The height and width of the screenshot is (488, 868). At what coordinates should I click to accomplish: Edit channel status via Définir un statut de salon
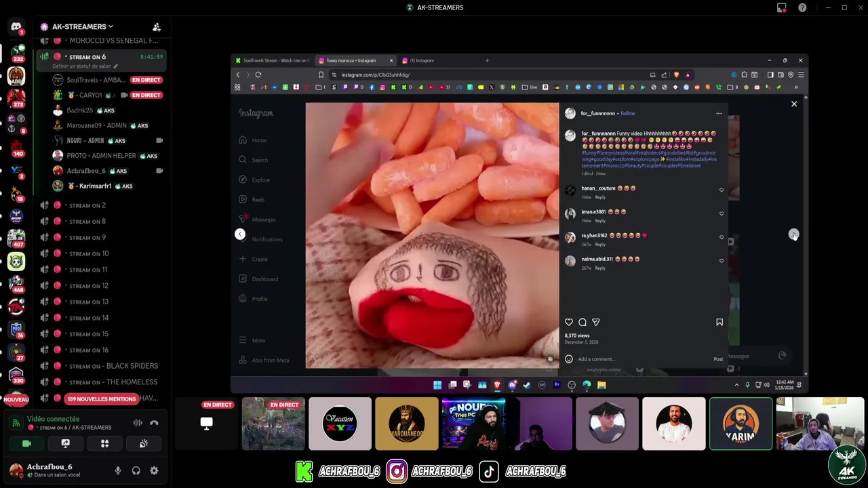click(85, 66)
